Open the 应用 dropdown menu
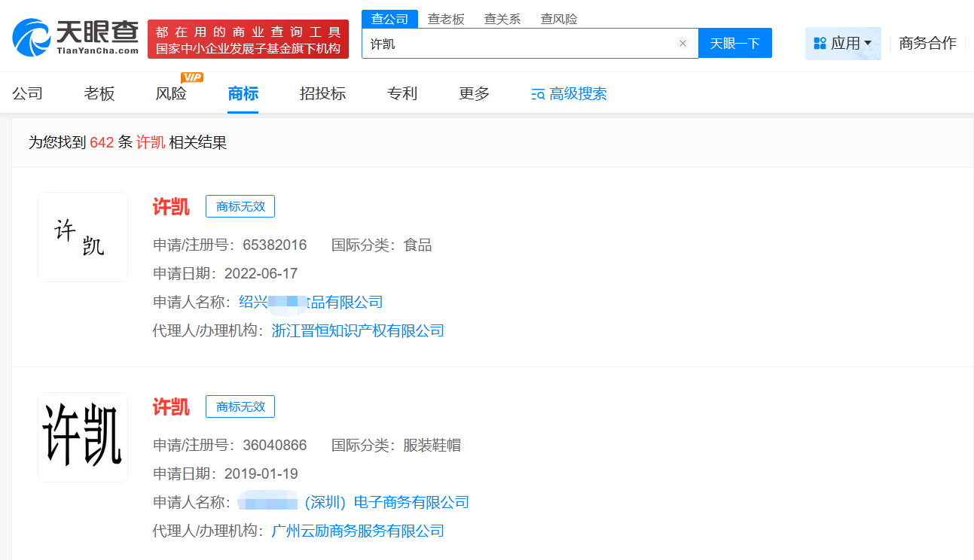 [843, 44]
